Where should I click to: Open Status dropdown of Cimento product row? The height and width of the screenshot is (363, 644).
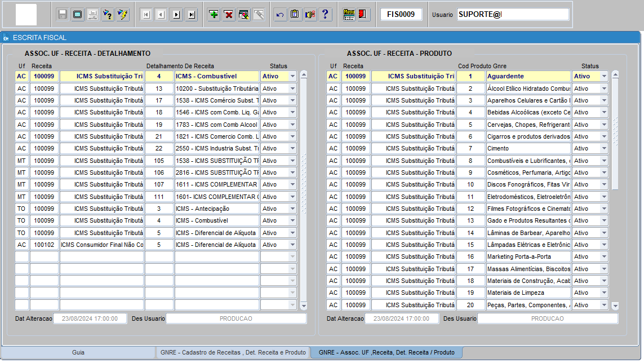click(x=604, y=148)
